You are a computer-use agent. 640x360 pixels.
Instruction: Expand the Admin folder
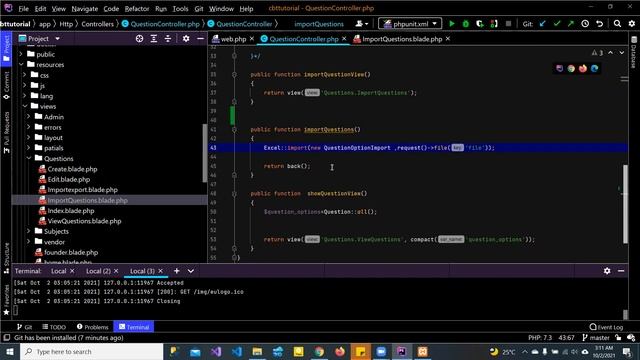[29, 117]
